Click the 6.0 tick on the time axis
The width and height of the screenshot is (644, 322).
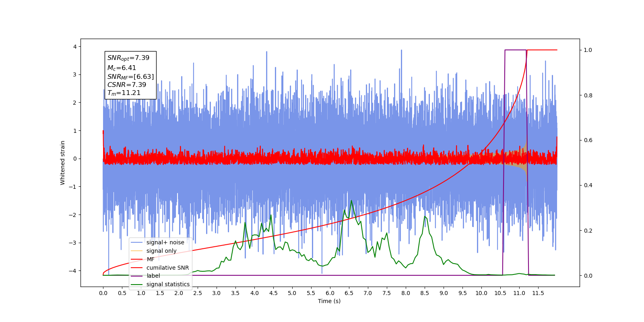tap(330, 293)
